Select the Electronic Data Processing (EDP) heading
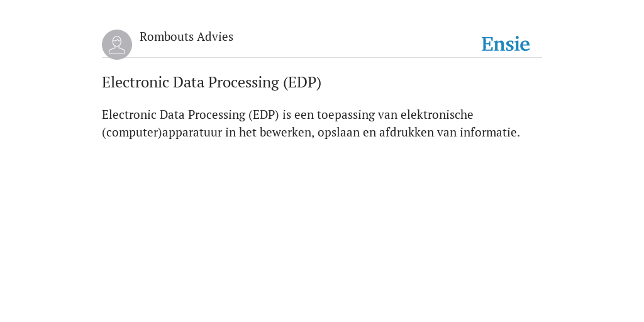 coord(211,82)
